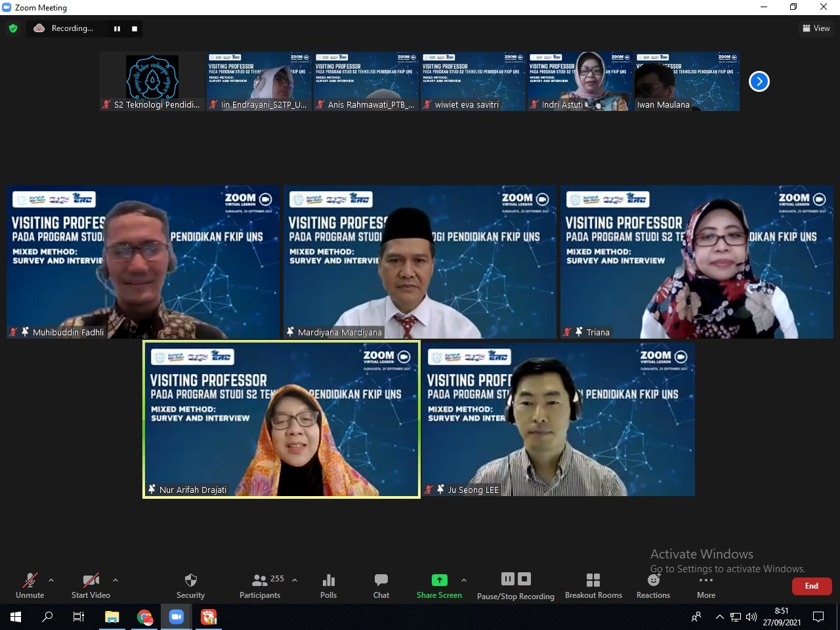Open the Reactions menu
840x630 pixels.
(653, 585)
